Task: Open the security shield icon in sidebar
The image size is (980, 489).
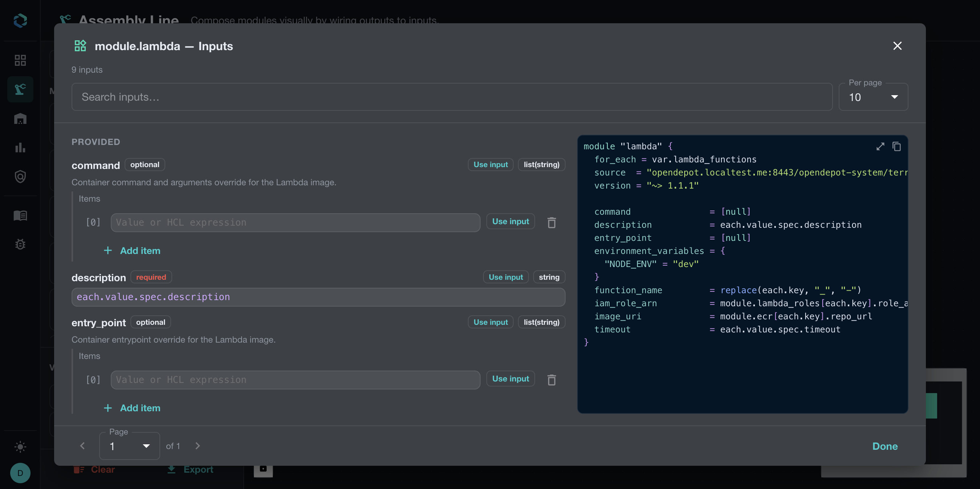Action: (x=20, y=177)
